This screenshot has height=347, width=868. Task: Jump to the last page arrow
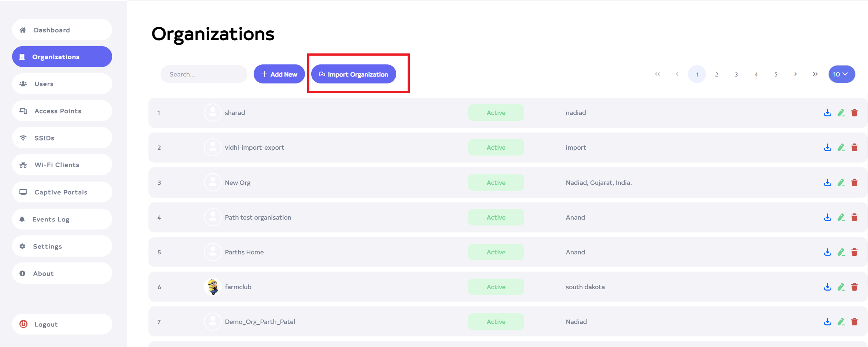coord(815,74)
